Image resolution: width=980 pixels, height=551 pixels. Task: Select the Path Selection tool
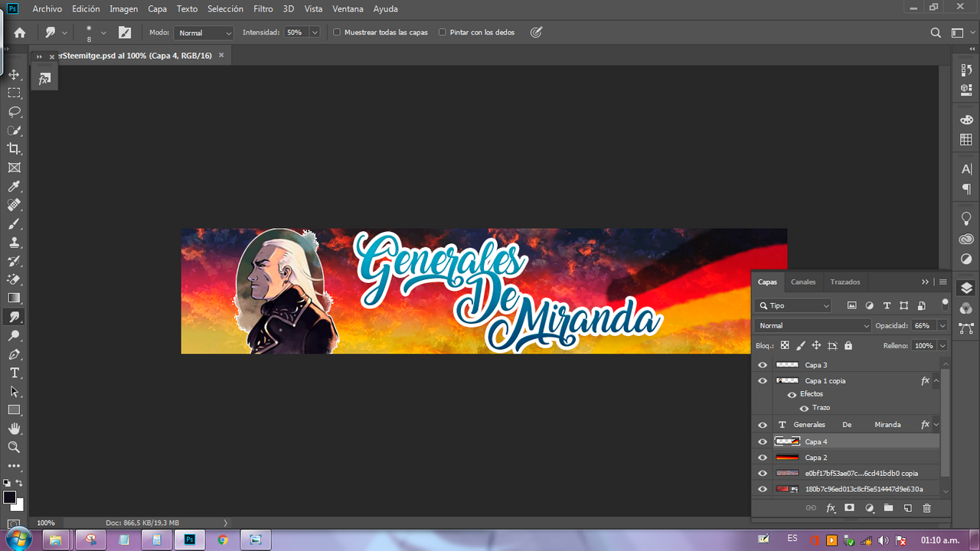[x=14, y=391]
